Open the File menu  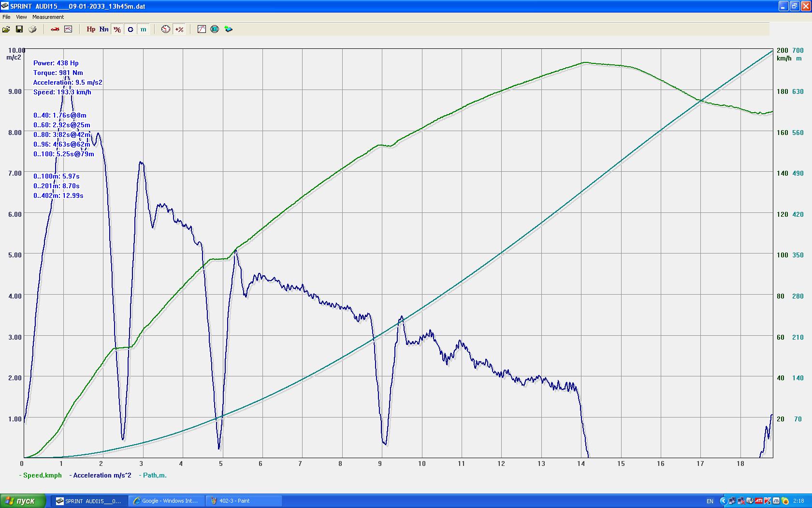click(6, 17)
